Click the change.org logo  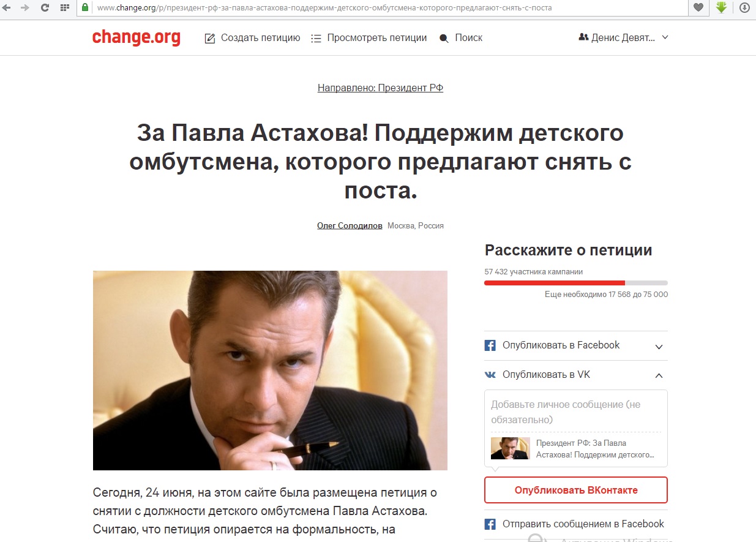[137, 37]
